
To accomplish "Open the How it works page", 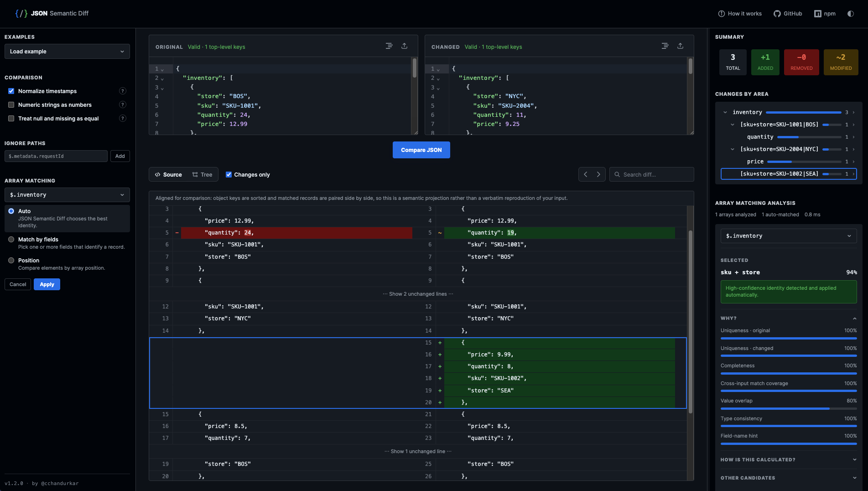I will 740,14.
